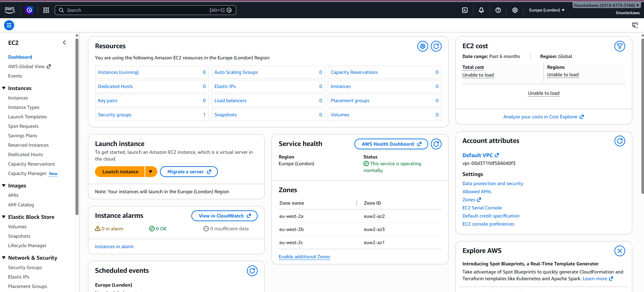The height and width of the screenshot is (292, 644).
Task: Click the eu-west-2a zone name
Action: 291,216
